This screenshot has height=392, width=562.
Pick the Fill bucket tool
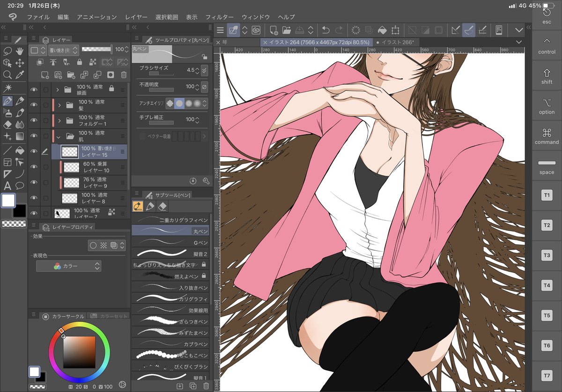click(x=20, y=150)
